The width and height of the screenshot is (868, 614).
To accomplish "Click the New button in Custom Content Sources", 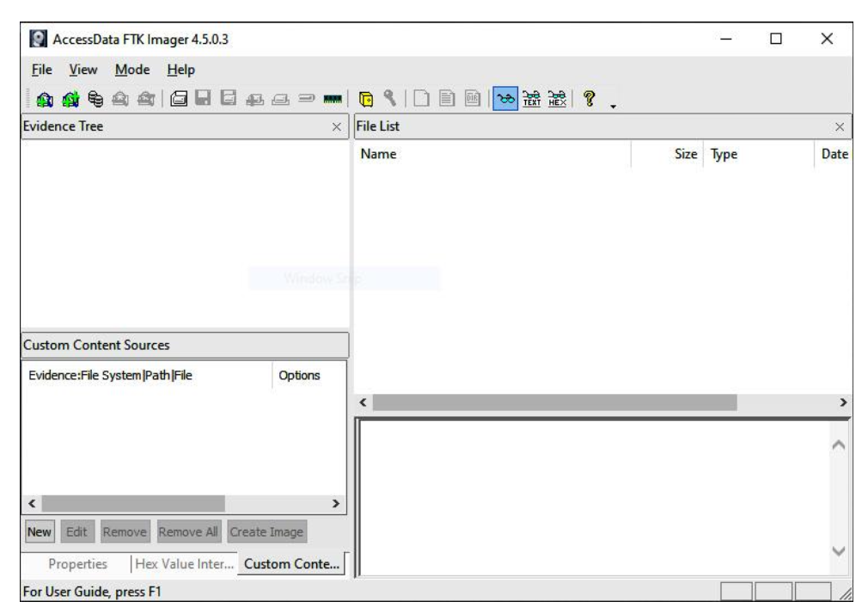I will tap(40, 532).
